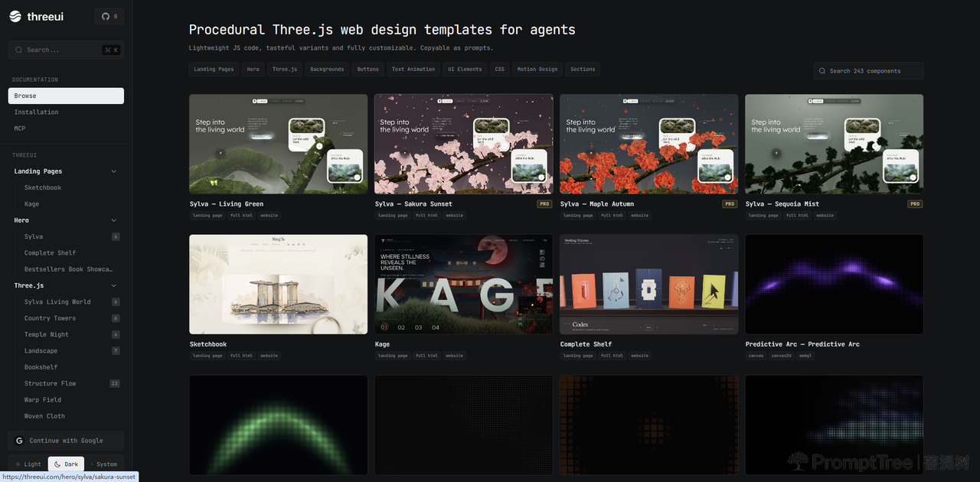Open Sylva — Sakura Sunset thumbnail
Screen dimensions: 980x482
pyautogui.click(x=464, y=144)
